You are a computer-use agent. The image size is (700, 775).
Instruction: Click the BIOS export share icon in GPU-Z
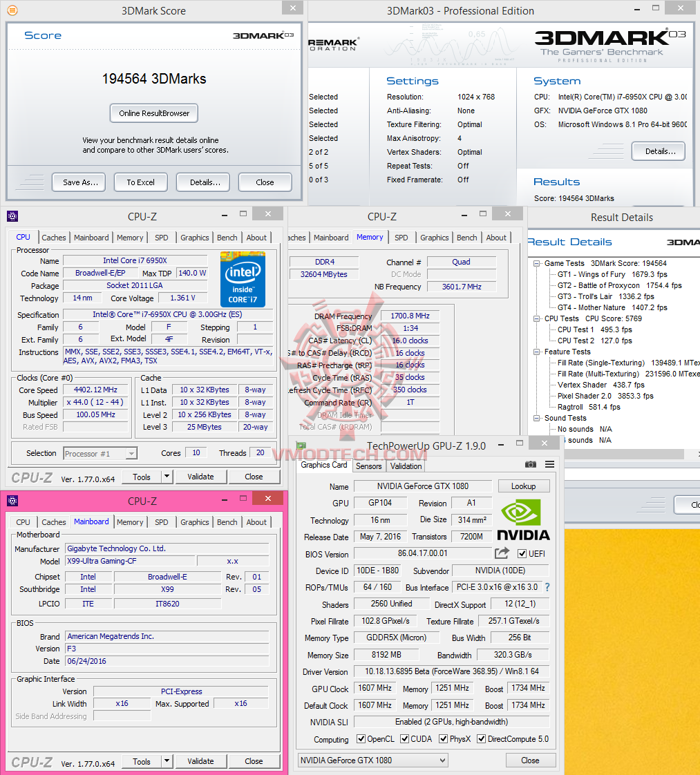point(502,553)
